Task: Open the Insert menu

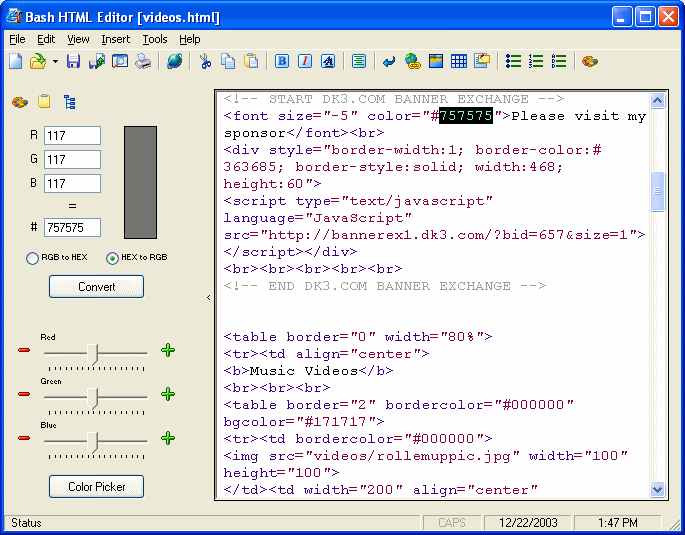Action: (x=115, y=39)
